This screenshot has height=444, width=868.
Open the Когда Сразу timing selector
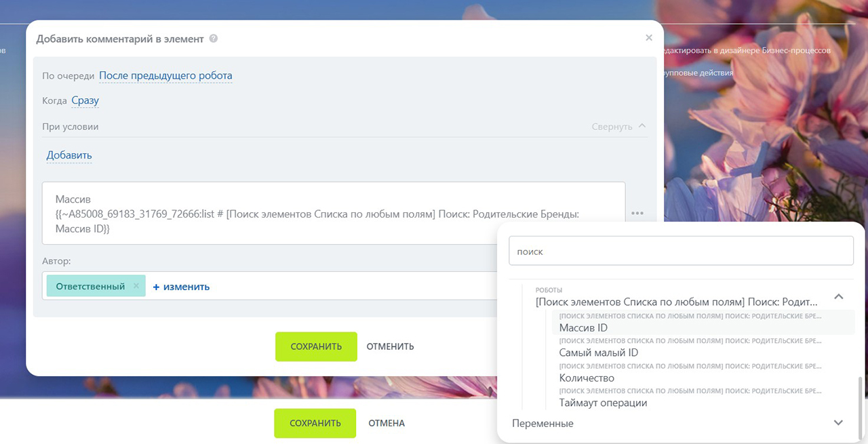click(85, 100)
